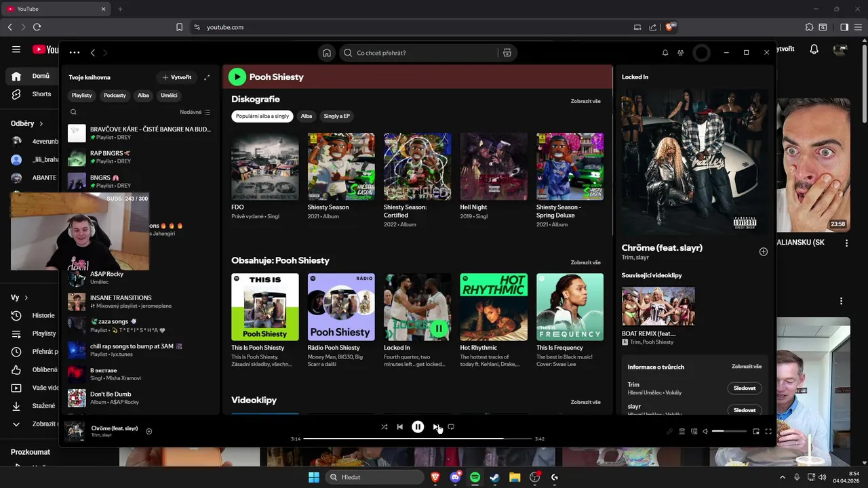Show all in Diskografie section

point(585,101)
